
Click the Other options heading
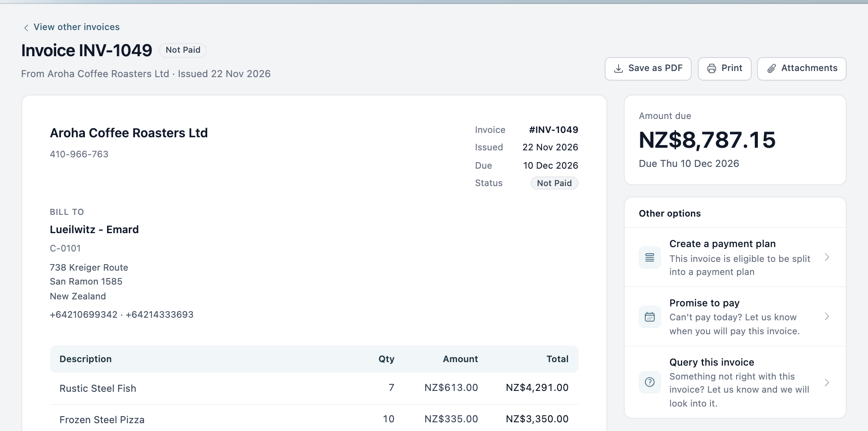(670, 214)
